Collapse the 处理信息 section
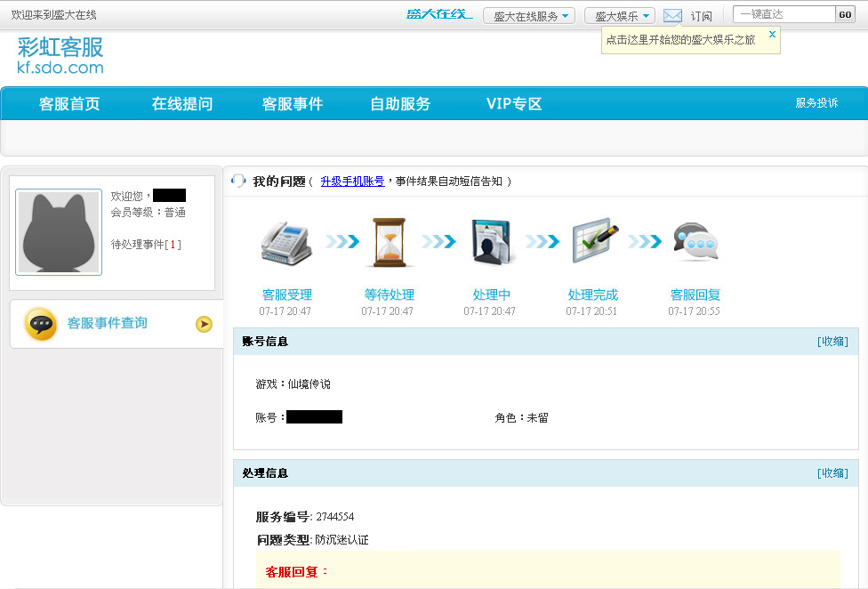The image size is (868, 589). [832, 473]
